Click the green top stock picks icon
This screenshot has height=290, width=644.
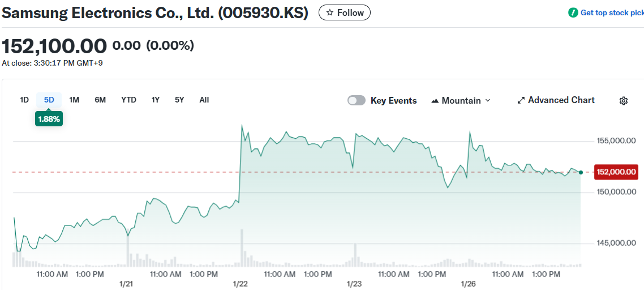(x=573, y=13)
